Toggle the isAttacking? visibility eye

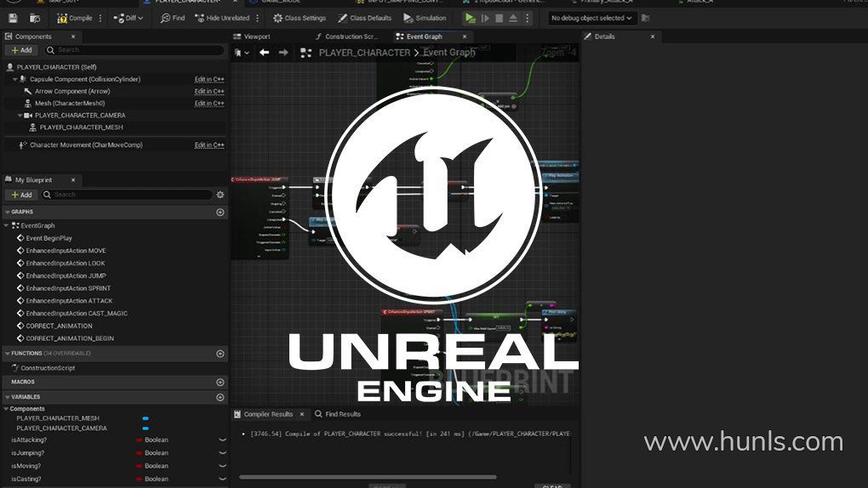pos(223,440)
